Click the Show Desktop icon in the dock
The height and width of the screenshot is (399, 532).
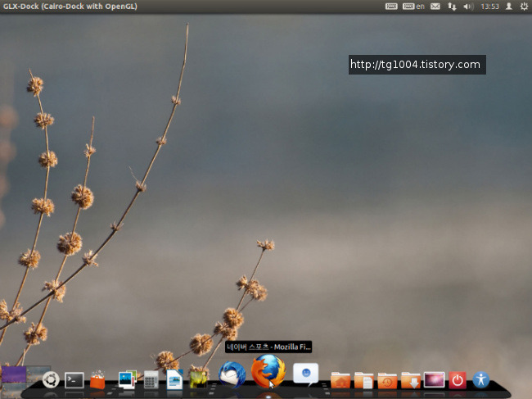pos(435,379)
